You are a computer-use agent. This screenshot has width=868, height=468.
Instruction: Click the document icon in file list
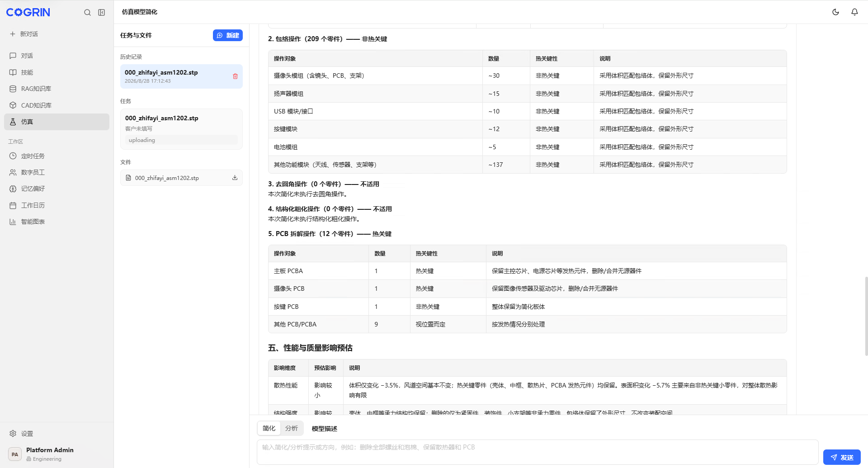pyautogui.click(x=128, y=178)
